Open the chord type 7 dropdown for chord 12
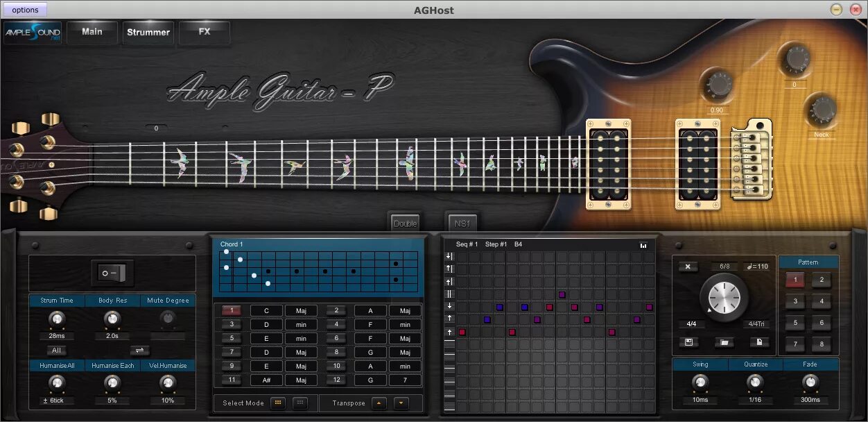This screenshot has width=868, height=422. coord(405,380)
